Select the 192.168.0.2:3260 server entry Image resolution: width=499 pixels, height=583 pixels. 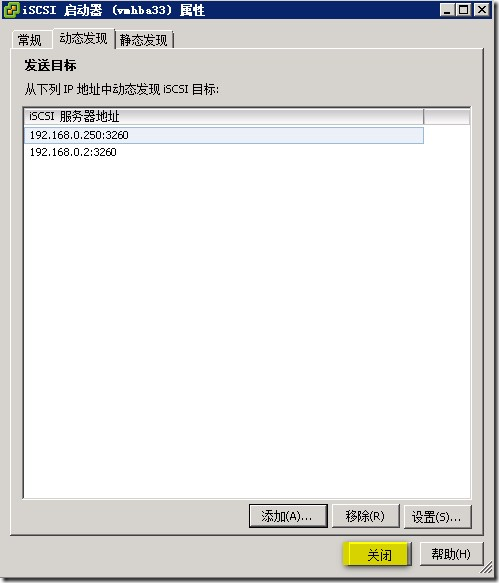[224, 152]
